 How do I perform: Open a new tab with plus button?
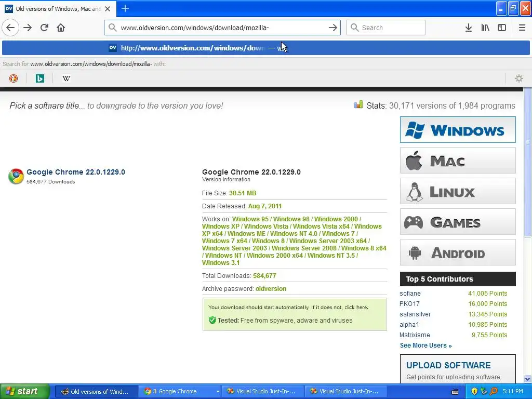[125, 8]
